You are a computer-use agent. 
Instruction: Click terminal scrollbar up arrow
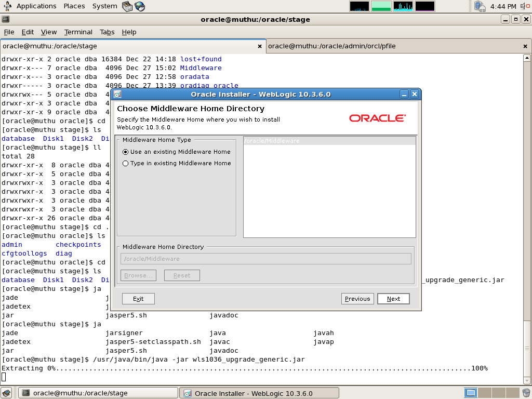pyautogui.click(x=527, y=58)
